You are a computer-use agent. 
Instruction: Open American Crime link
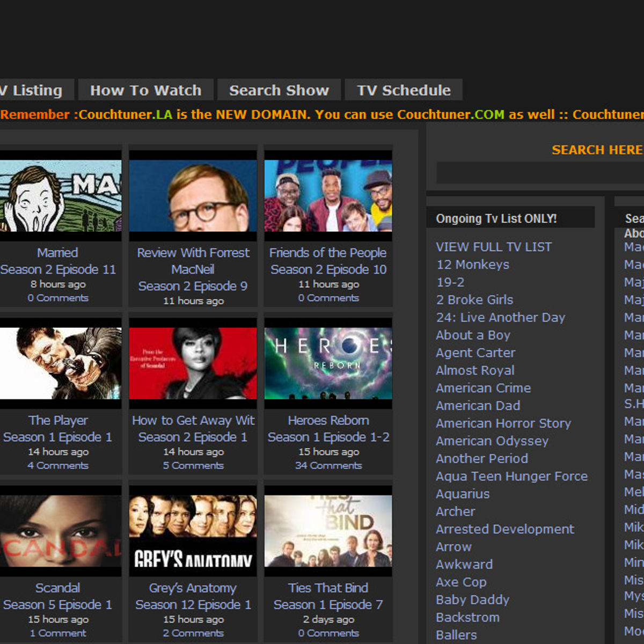(484, 388)
